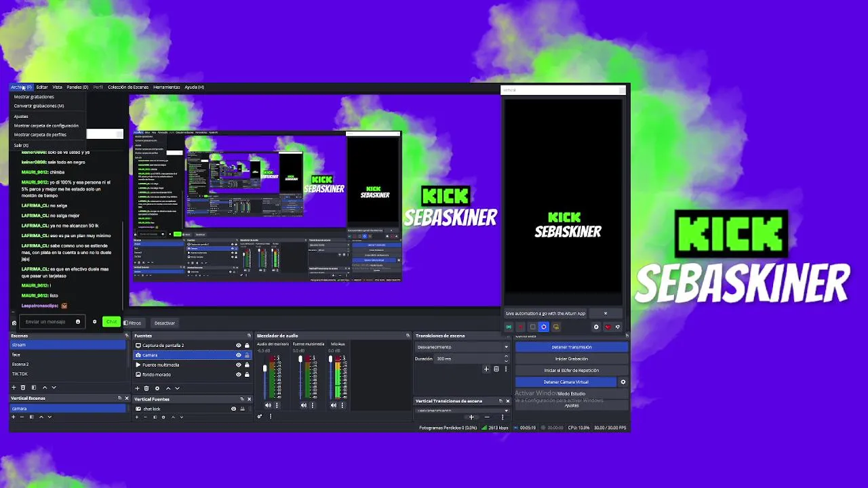The height and width of the screenshot is (488, 868).
Task: Open Colección de Escenas menu
Action: point(127,87)
